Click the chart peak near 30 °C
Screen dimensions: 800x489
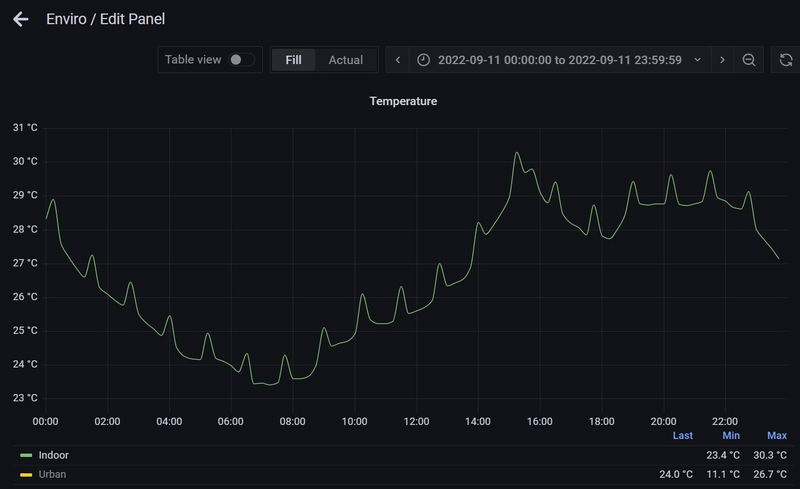pos(517,153)
